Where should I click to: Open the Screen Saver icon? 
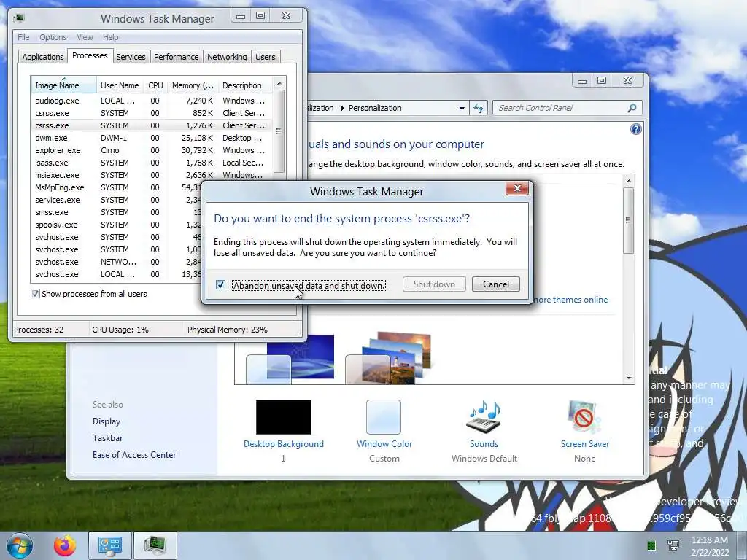tap(584, 416)
